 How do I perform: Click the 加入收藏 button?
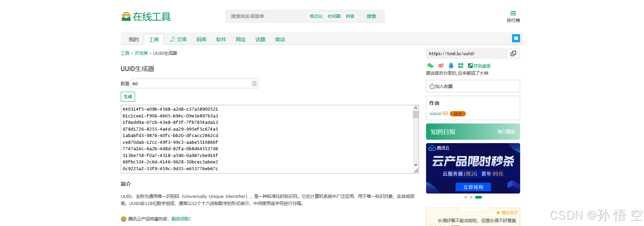473,86
